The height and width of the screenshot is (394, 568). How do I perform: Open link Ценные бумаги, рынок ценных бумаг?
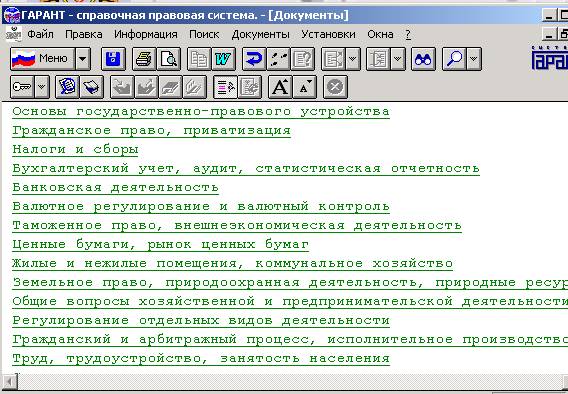(160, 244)
